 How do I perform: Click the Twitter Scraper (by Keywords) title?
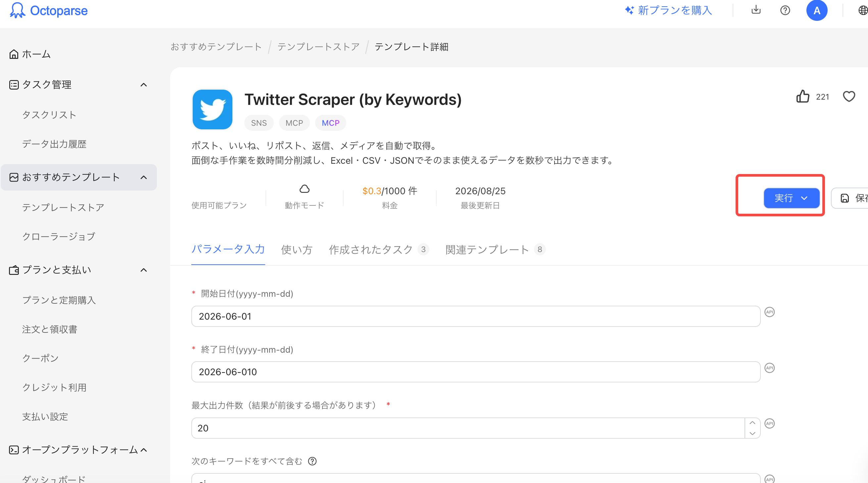353,100
